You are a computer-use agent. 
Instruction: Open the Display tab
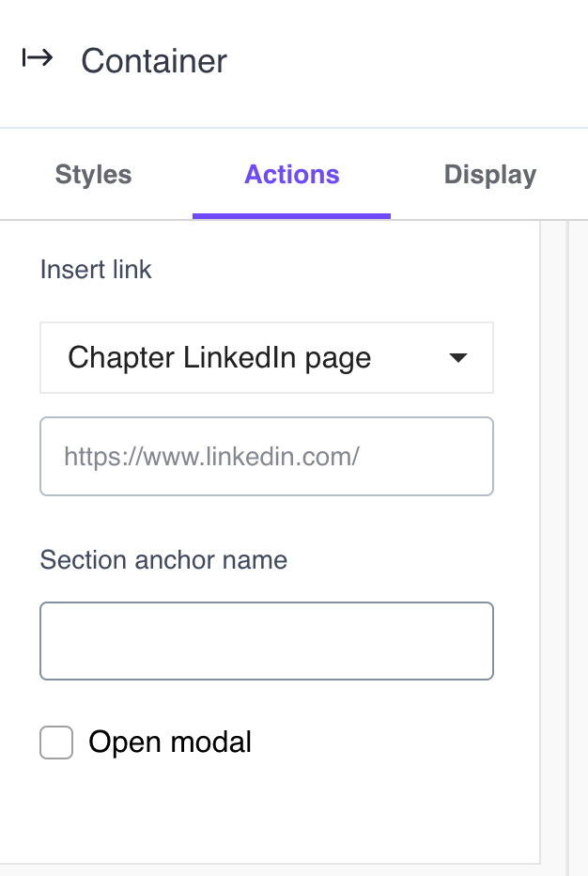point(489,175)
